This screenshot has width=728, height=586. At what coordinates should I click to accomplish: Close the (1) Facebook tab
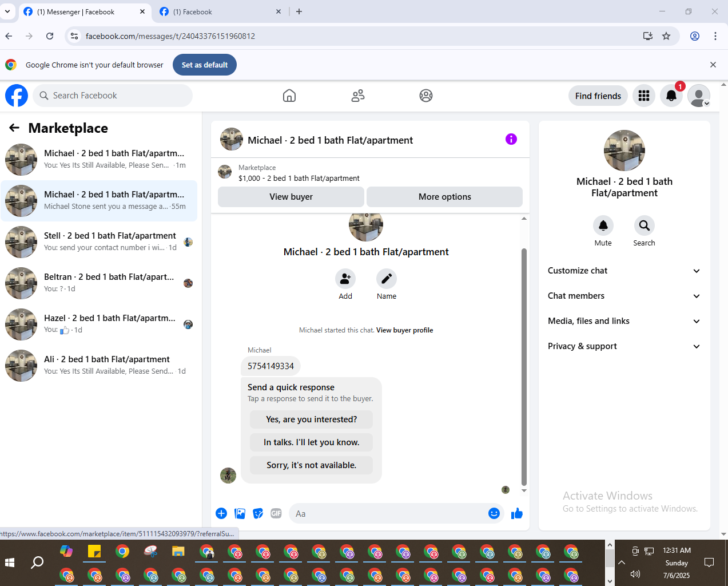[x=279, y=11]
